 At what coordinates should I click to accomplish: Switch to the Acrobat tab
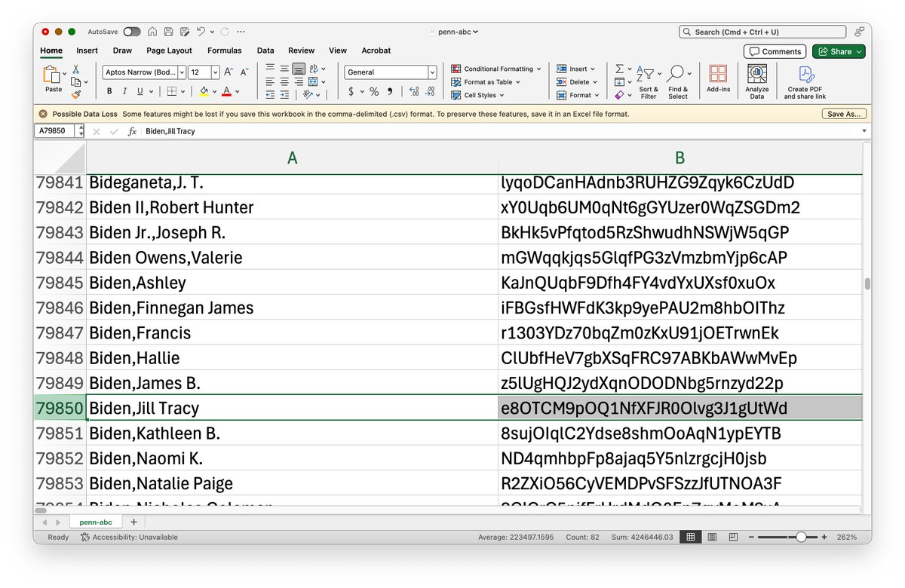pos(376,51)
